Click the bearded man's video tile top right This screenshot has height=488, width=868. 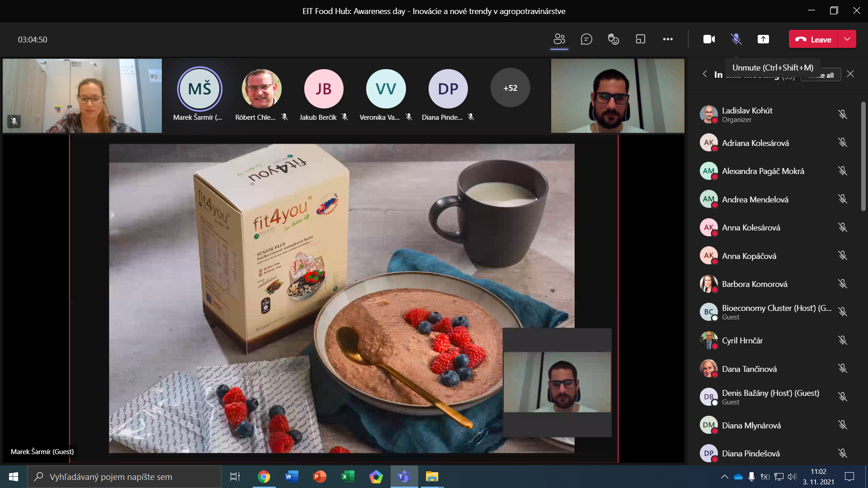(x=618, y=96)
